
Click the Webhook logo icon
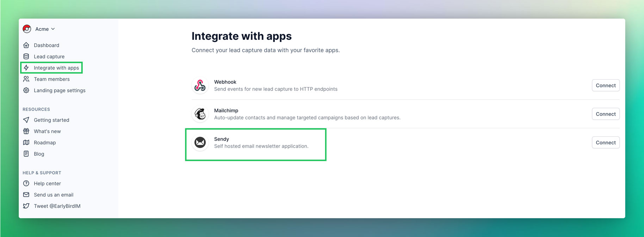(200, 85)
